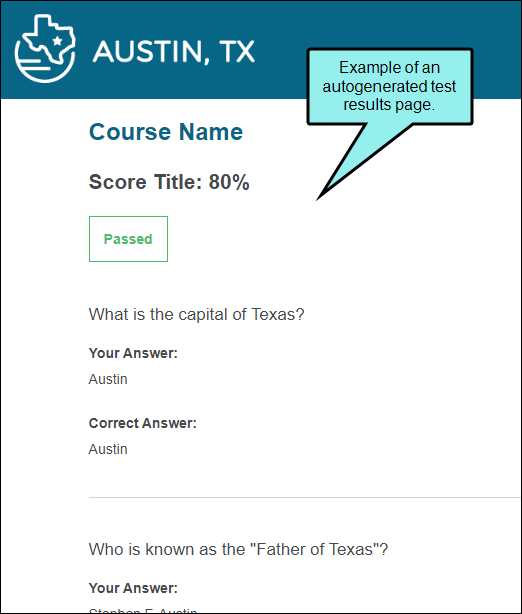Click the 'Austin' text under Your Answer
522x614 pixels.
click(108, 379)
